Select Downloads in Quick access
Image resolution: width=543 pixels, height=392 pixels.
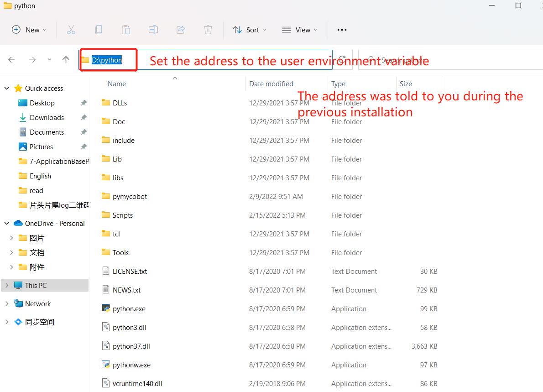pyautogui.click(x=47, y=118)
